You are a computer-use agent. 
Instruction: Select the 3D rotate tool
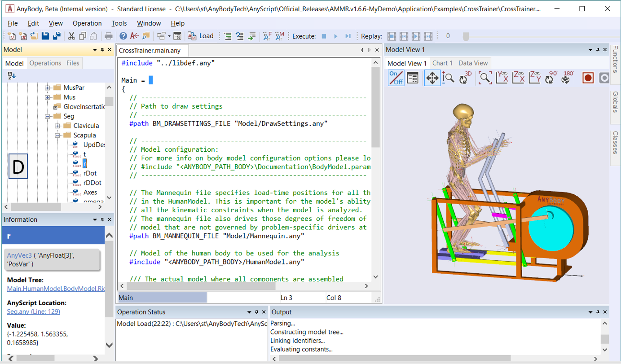coord(465,78)
